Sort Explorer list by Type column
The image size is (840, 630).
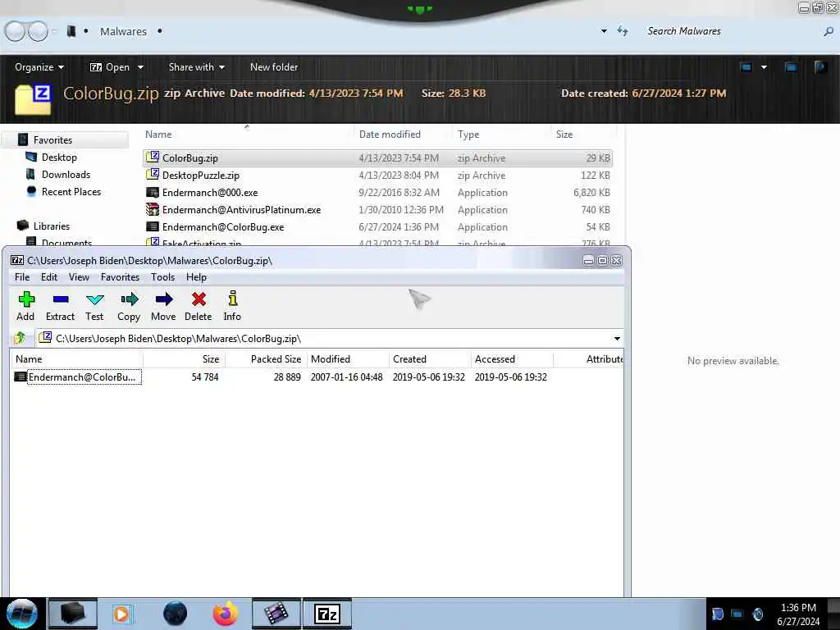[501, 135]
